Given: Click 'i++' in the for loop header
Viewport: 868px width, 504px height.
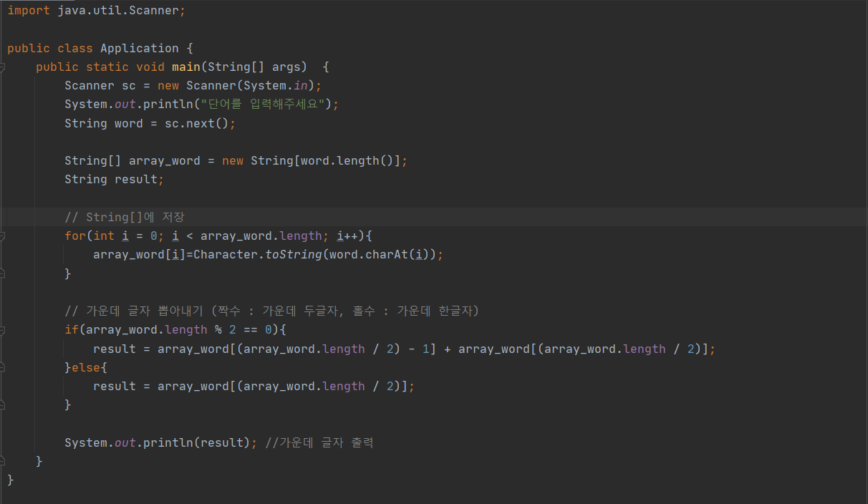Looking at the screenshot, I should [x=347, y=236].
